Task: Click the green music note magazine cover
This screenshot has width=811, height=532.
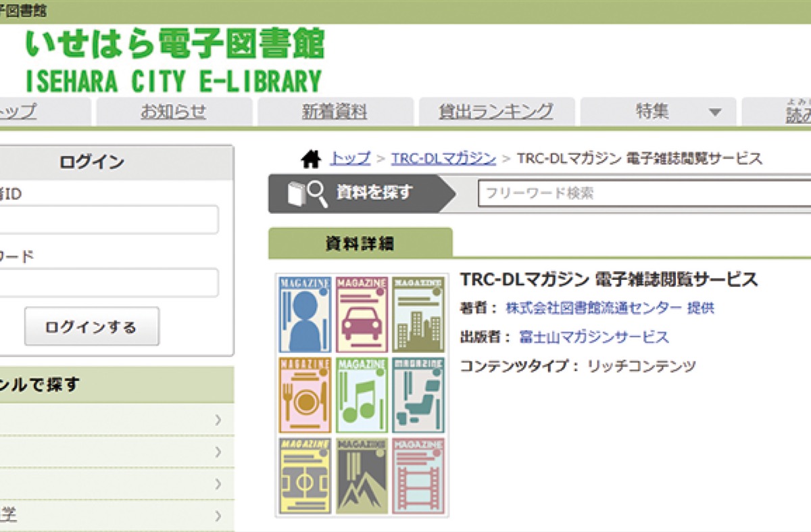Action: click(x=362, y=395)
